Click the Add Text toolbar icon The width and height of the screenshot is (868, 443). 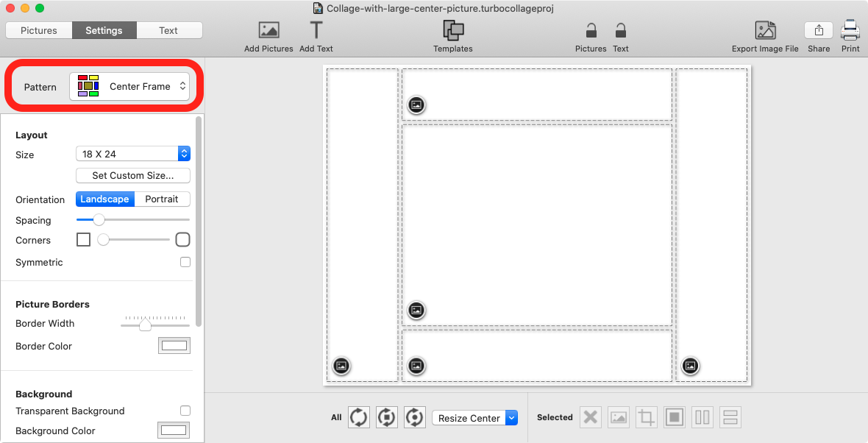click(316, 30)
